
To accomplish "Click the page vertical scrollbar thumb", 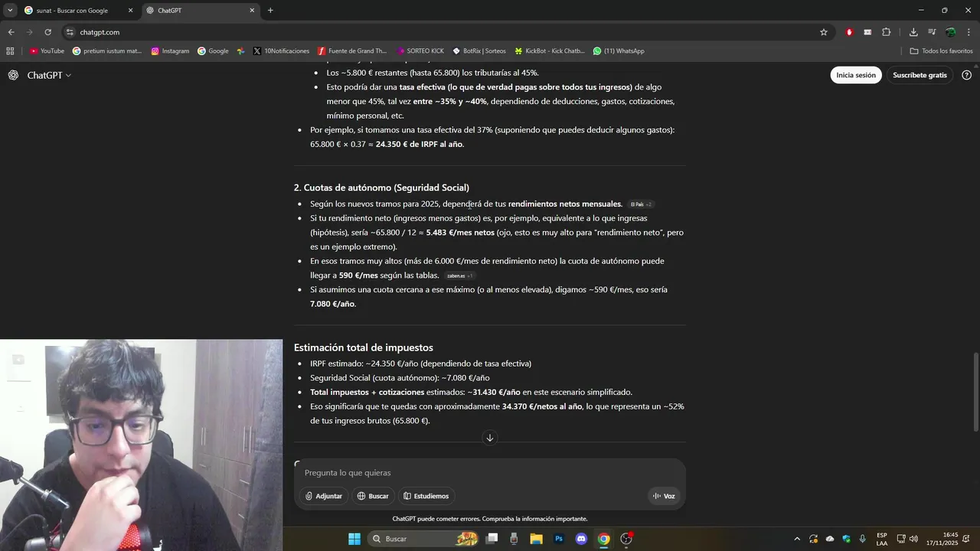I will click(x=975, y=392).
